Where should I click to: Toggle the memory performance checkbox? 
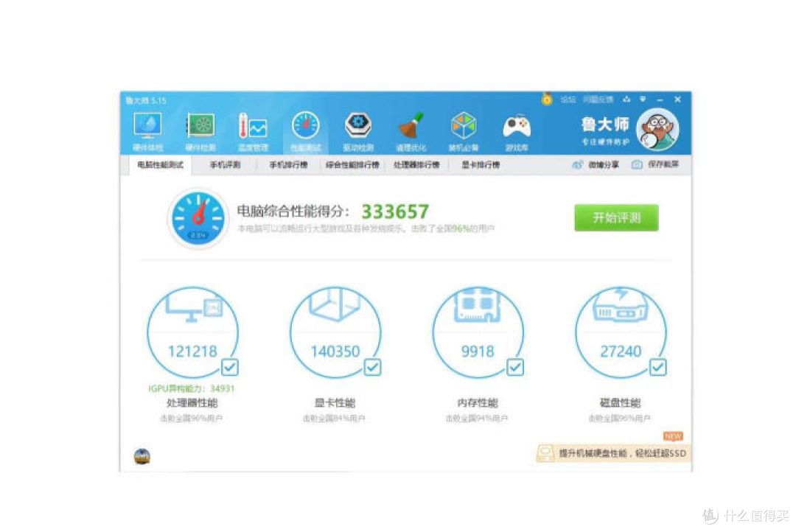515,367
